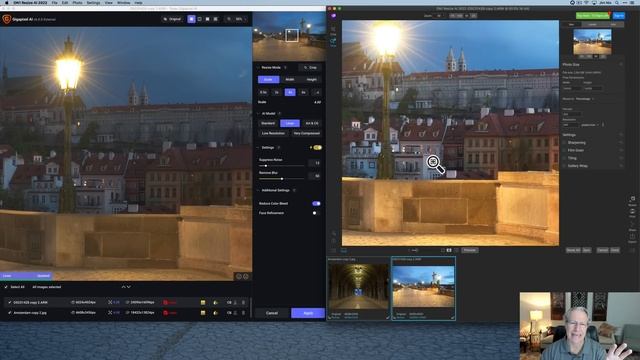
Task: Switch to Levels tab in ON1 panel
Action: pyautogui.click(x=592, y=24)
